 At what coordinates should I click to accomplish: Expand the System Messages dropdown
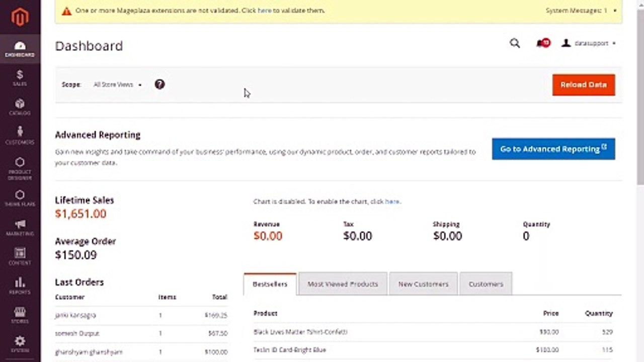point(581,10)
